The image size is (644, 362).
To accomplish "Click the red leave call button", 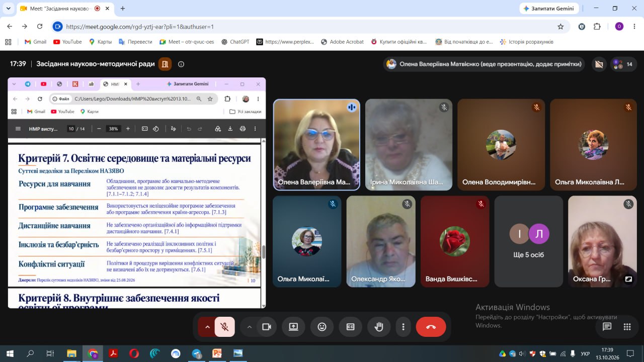I will click(x=431, y=327).
